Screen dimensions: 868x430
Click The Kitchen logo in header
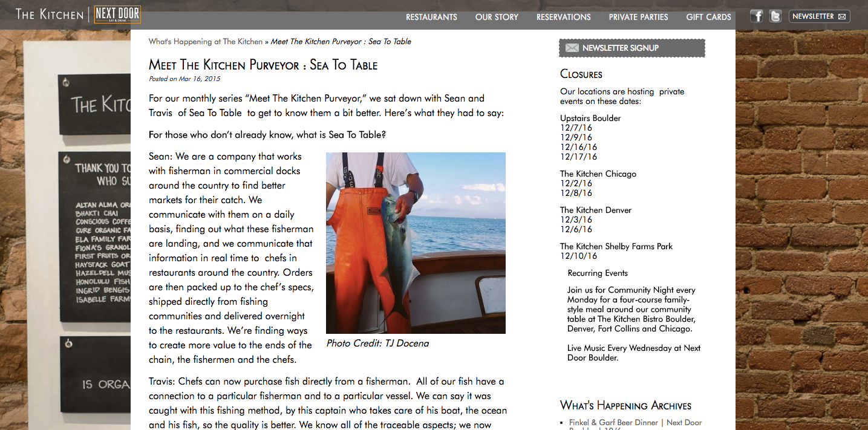tap(50, 14)
